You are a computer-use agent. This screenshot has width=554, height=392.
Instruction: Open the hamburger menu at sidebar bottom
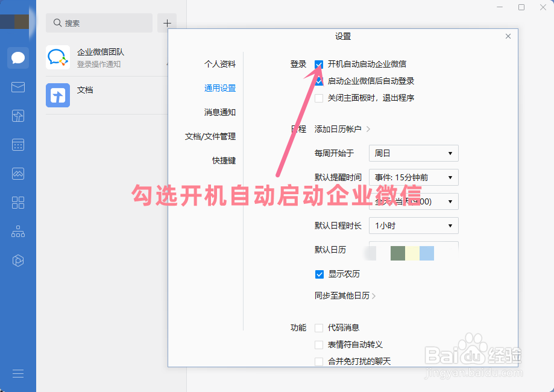(x=18, y=374)
